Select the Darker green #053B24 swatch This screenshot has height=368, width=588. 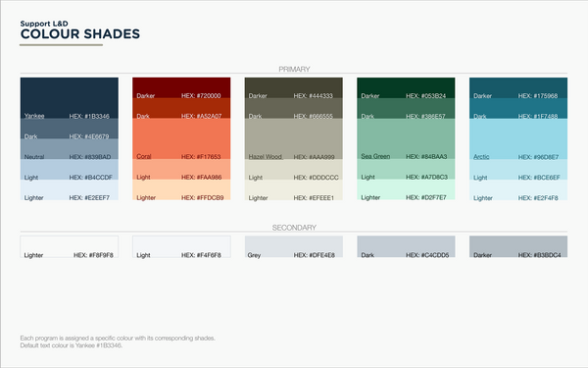point(406,88)
